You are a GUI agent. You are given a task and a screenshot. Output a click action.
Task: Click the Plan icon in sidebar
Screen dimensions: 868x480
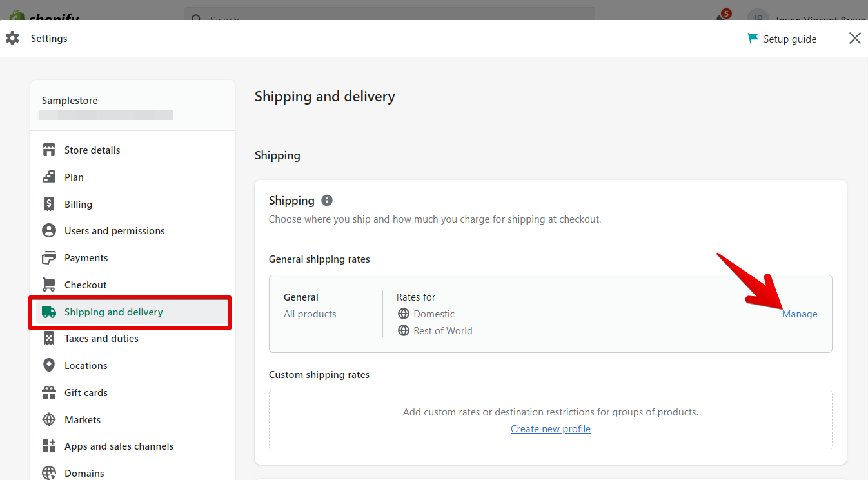49,177
